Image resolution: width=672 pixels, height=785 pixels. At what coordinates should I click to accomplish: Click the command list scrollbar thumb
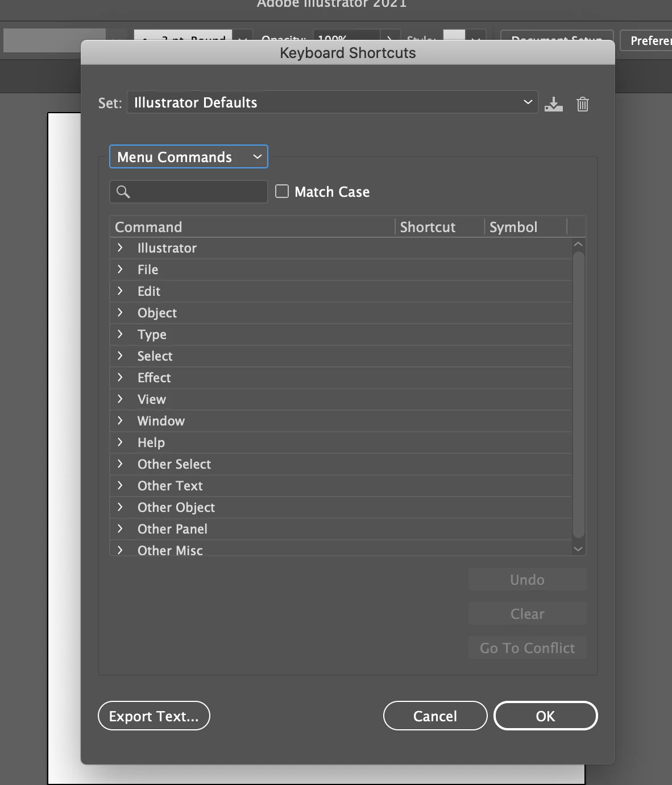coord(578,394)
